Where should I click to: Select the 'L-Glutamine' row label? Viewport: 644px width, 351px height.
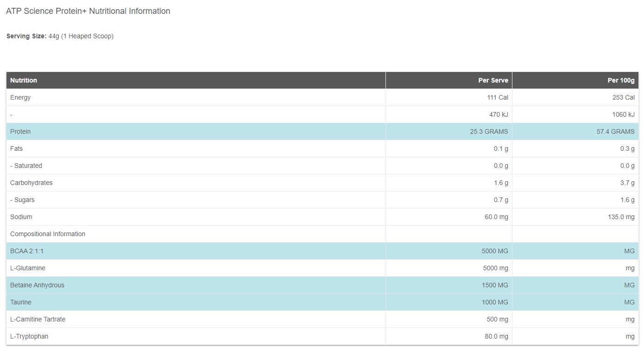pos(28,268)
